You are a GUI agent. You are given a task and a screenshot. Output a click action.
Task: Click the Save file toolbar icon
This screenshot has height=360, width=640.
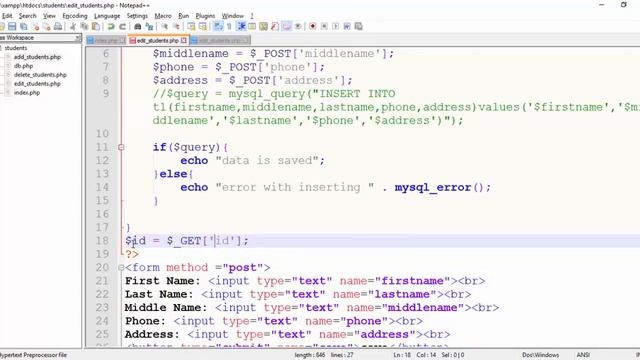[x=12, y=27]
